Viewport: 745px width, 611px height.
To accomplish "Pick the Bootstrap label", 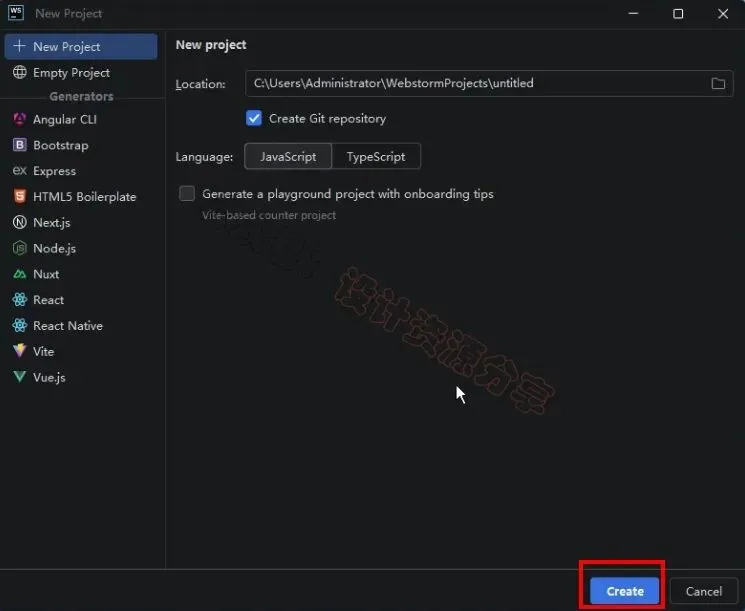I will pos(61,145).
